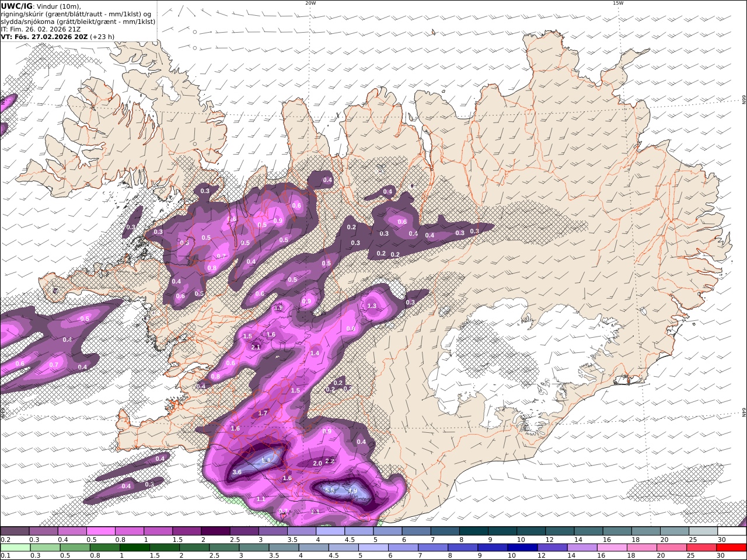Click the 'rigning/skúrir' description line
The width and height of the screenshot is (747, 560).
pyautogui.click(x=77, y=13)
